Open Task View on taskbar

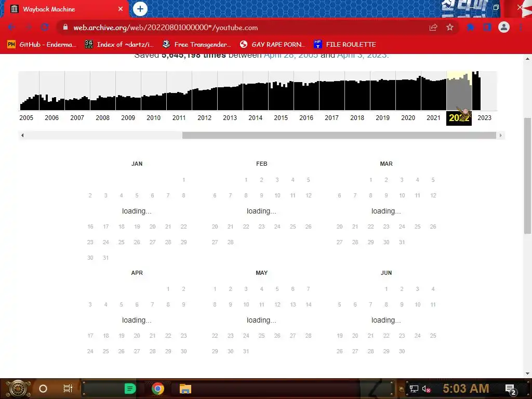click(x=68, y=389)
